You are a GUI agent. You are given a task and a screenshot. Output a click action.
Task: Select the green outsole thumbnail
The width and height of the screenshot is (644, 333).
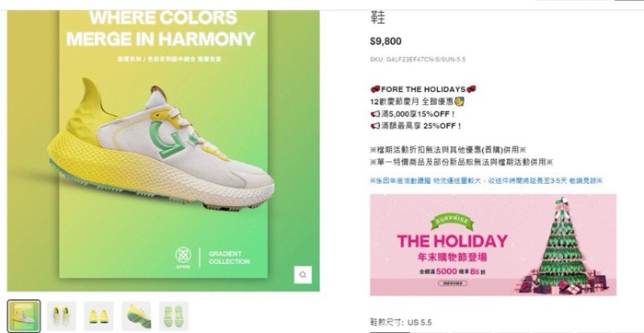pos(174,316)
